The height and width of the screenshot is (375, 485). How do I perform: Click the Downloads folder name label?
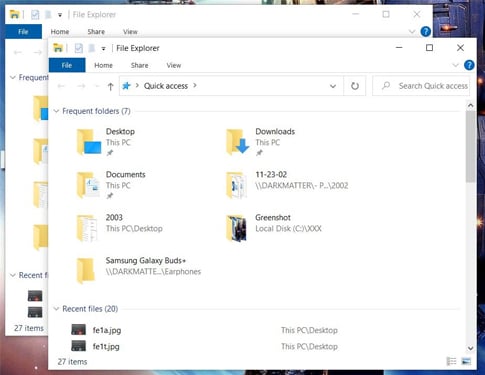click(275, 131)
